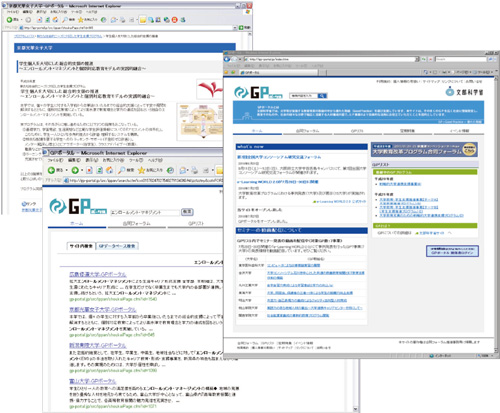The image size is (500, 413).
Task: Open Forward history dropdown in search results window
Action: [82, 171]
